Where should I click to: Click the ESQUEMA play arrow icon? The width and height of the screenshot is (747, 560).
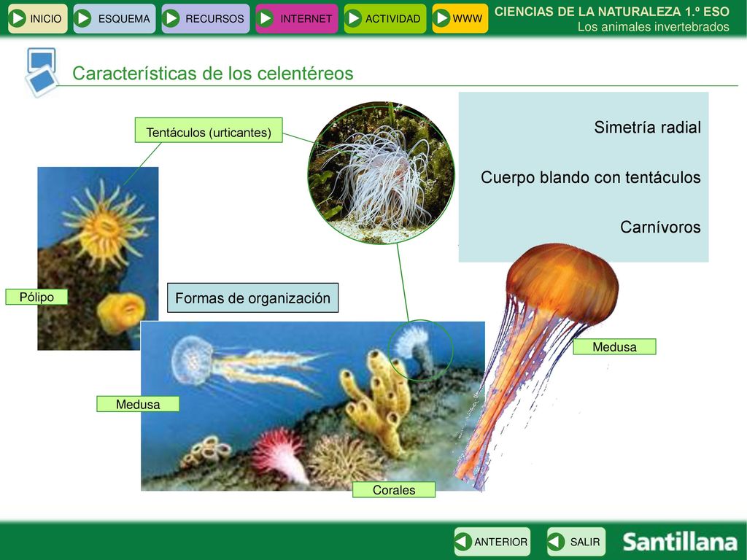[x=83, y=18]
